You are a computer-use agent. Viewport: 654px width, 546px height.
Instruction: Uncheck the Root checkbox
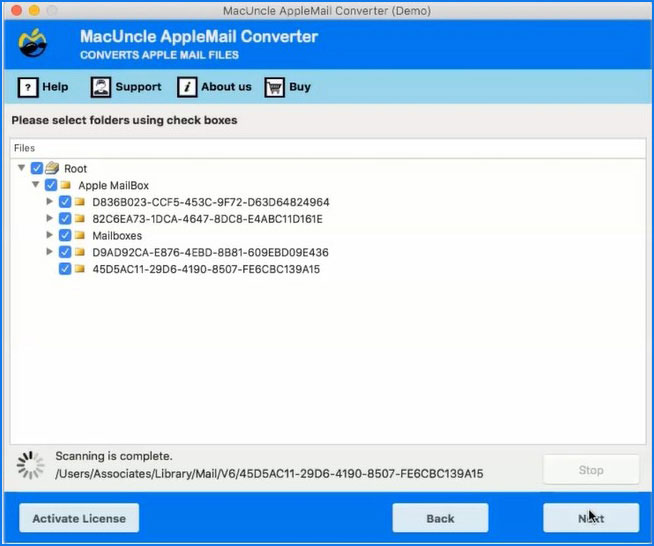pyautogui.click(x=37, y=168)
